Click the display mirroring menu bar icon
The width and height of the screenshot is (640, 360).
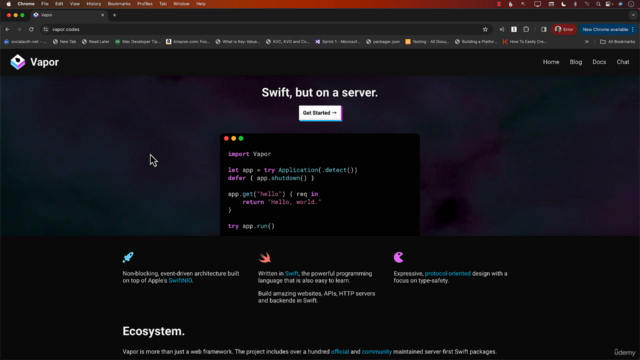538,4
